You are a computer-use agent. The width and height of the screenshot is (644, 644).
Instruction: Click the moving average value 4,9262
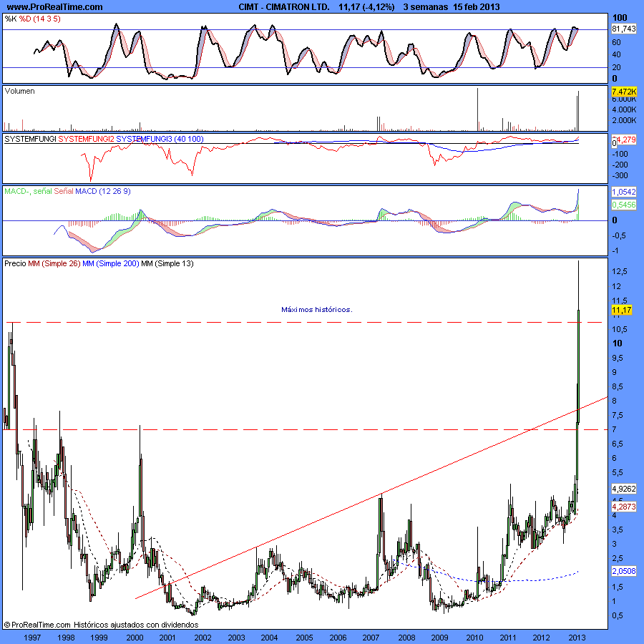click(624, 489)
